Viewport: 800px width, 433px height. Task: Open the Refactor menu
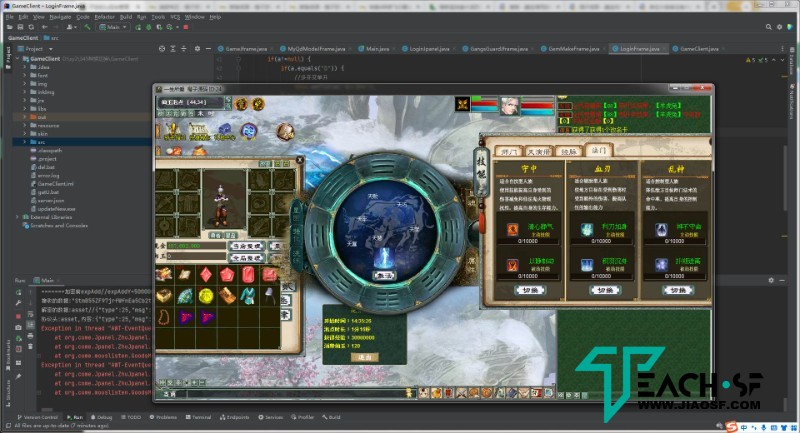[105, 17]
